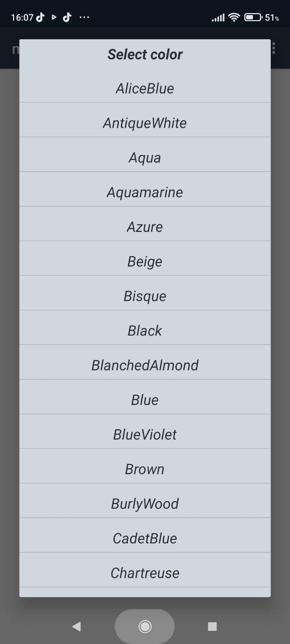Tap the status bar ellipsis icon
290x644 pixels.
(x=85, y=17)
